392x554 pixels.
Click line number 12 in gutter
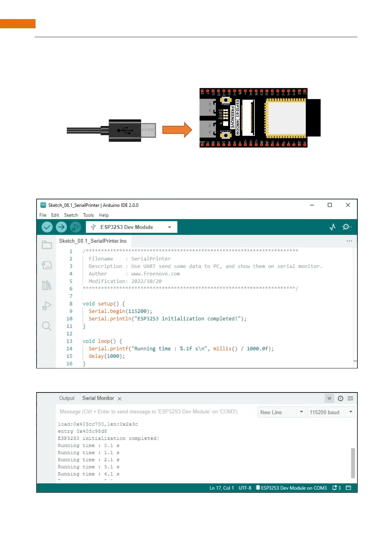(x=69, y=334)
